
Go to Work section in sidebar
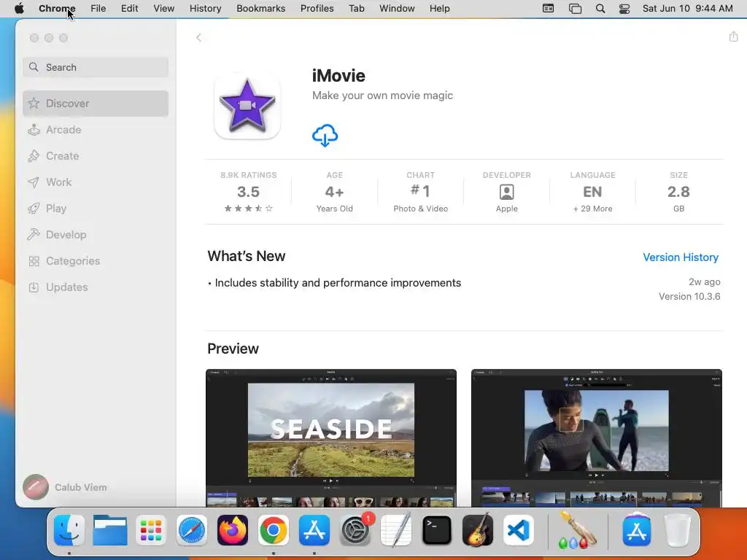pos(96,182)
